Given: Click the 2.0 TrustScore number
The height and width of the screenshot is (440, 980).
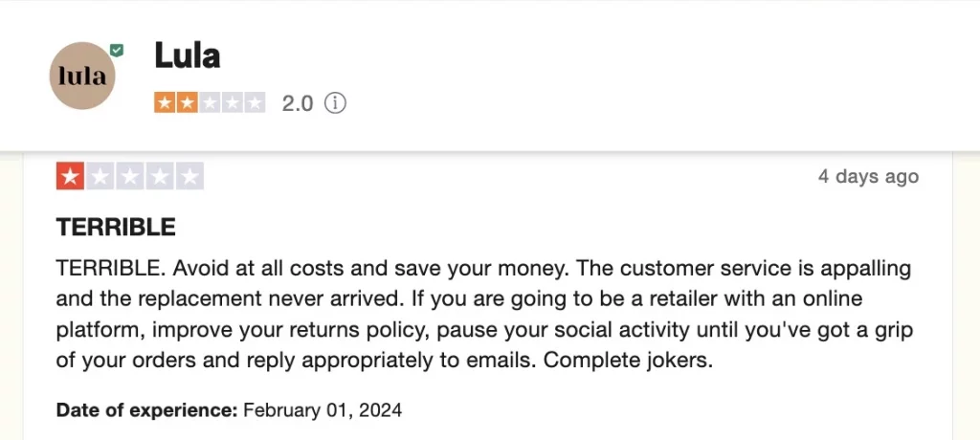Looking at the screenshot, I should click(x=298, y=103).
